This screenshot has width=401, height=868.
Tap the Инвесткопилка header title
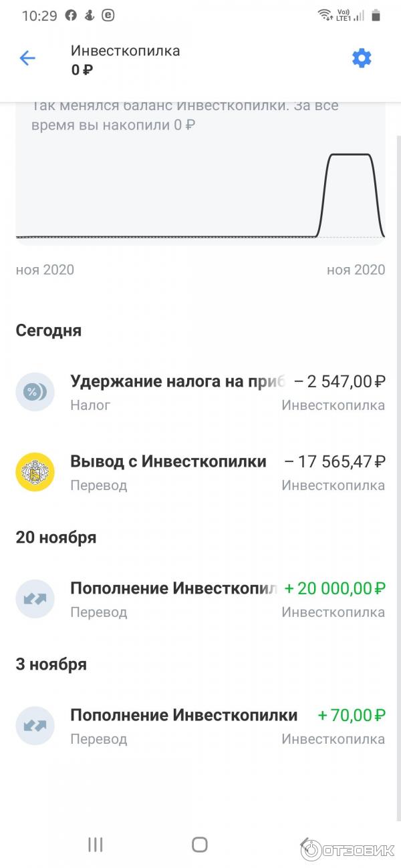click(x=125, y=51)
